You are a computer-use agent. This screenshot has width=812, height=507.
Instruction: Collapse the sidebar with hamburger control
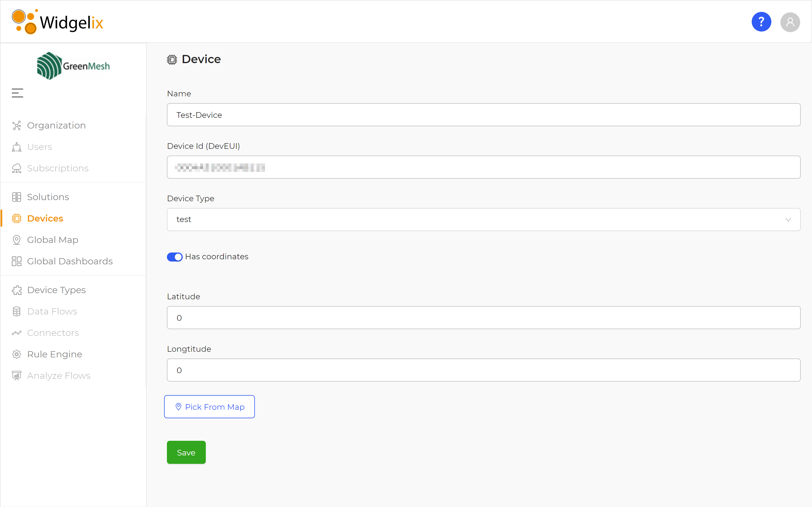17,92
